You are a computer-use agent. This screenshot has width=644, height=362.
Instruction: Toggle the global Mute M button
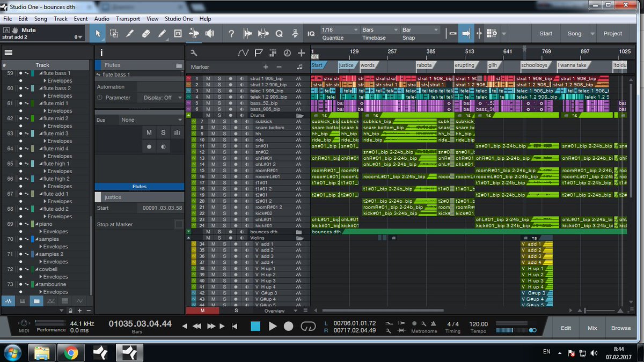tap(202, 311)
